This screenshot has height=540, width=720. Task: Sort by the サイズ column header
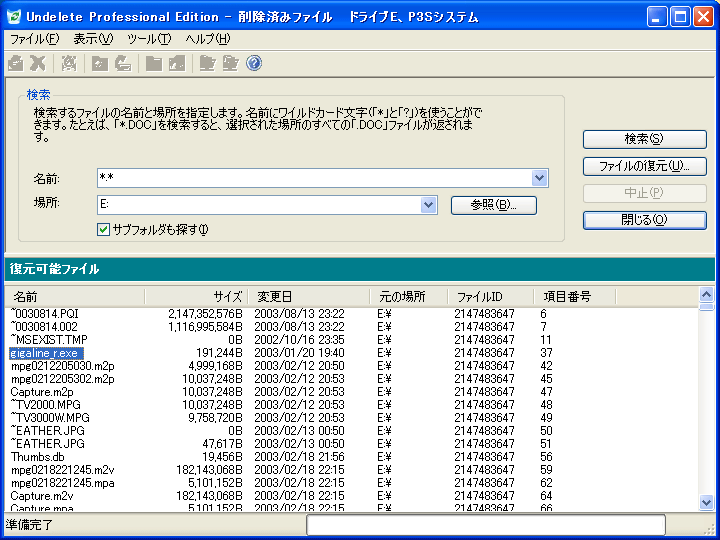pos(196,297)
